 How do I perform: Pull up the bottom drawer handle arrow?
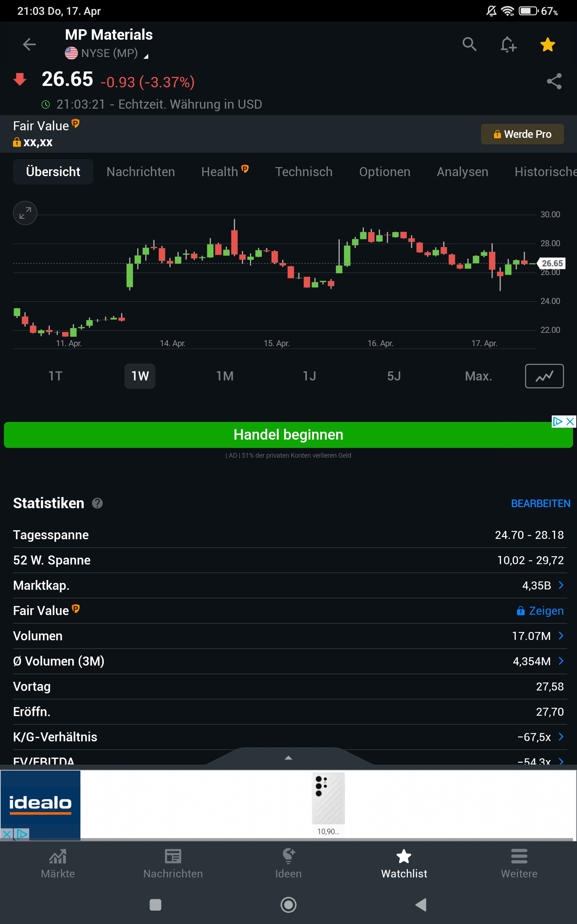(x=288, y=758)
